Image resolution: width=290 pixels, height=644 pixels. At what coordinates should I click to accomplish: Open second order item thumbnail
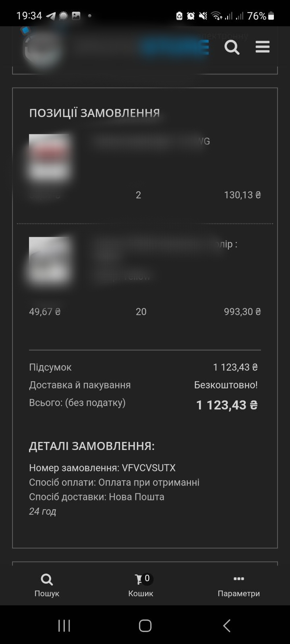pyautogui.click(x=49, y=260)
